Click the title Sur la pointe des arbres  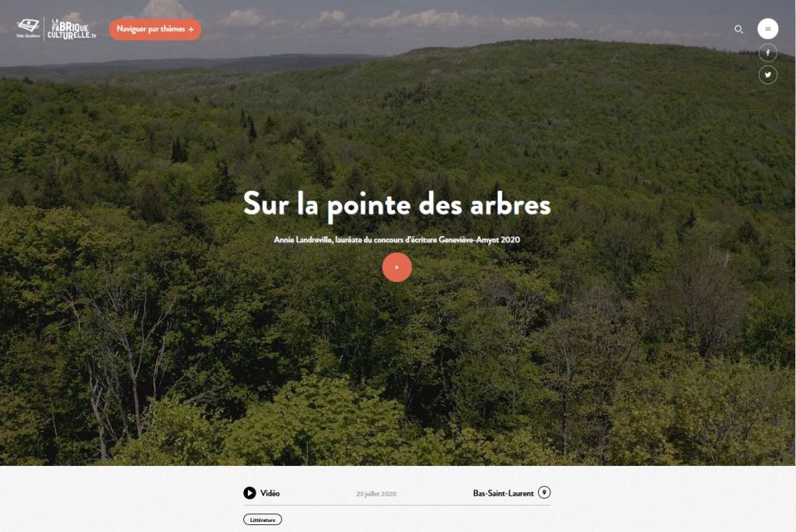point(397,205)
